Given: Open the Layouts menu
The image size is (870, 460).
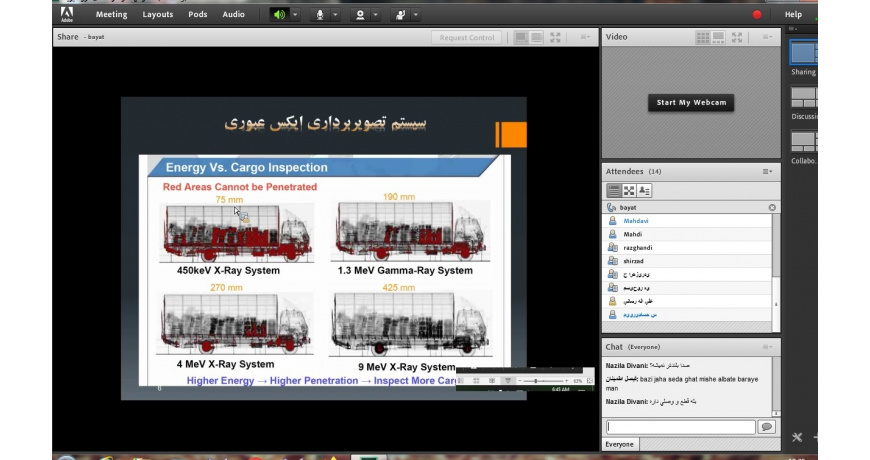Looking at the screenshot, I should 158,14.
